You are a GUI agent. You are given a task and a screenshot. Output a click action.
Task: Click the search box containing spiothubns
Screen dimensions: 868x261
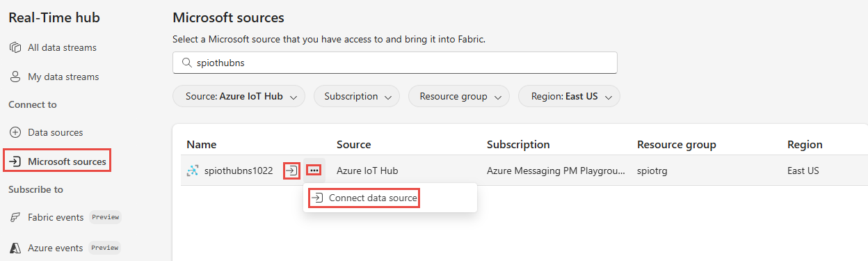(x=395, y=63)
